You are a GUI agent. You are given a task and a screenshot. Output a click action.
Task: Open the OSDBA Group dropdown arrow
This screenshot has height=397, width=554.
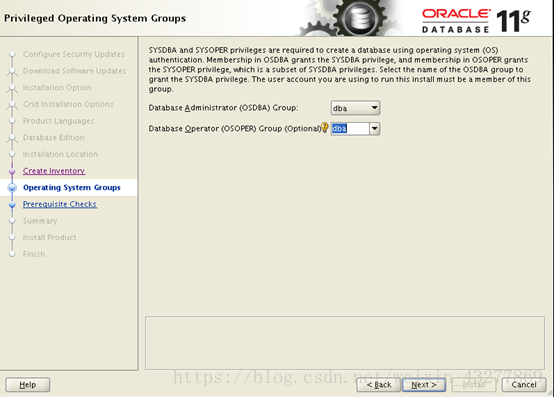coord(374,108)
